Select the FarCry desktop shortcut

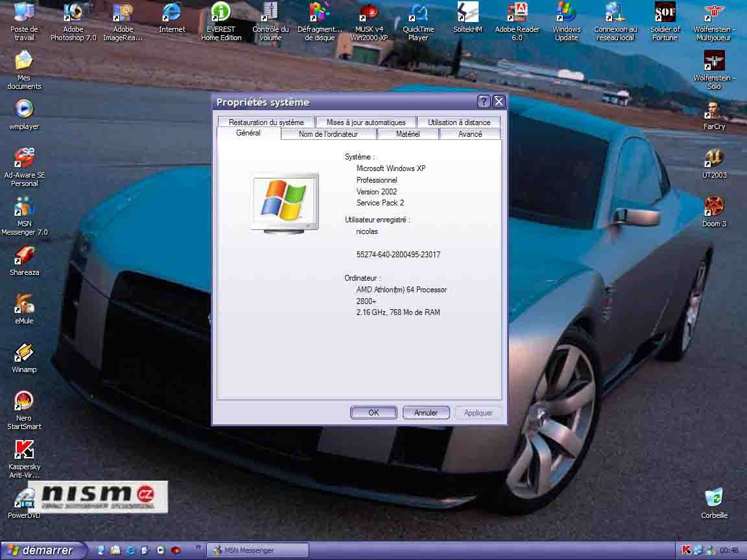(714, 115)
